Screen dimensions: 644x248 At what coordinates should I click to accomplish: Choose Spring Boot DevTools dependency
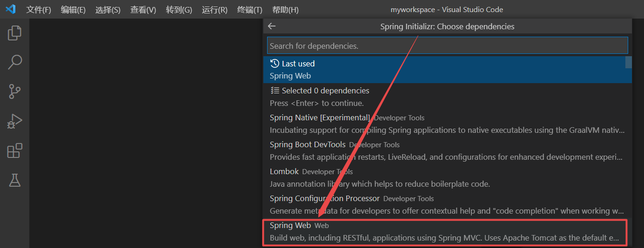(x=447, y=150)
